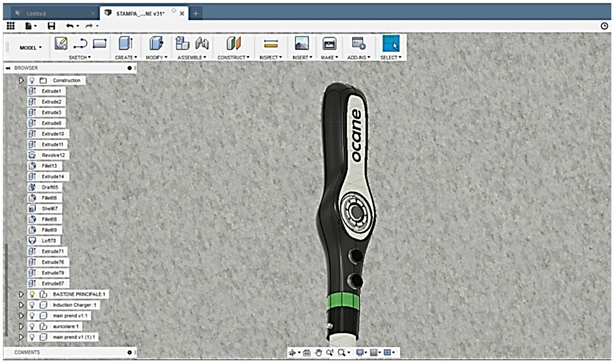This screenshot has width=616, height=364.
Task: Activate the Press Pull tool in Modify
Action: 156,44
